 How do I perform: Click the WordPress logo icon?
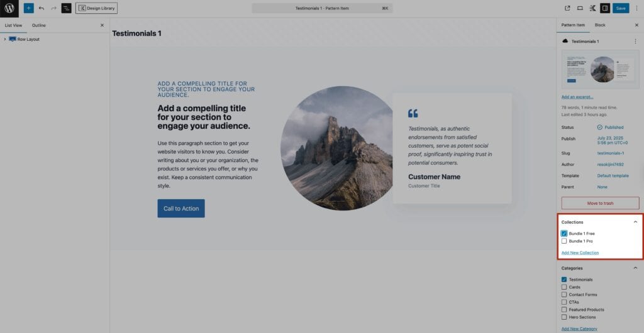(9, 8)
